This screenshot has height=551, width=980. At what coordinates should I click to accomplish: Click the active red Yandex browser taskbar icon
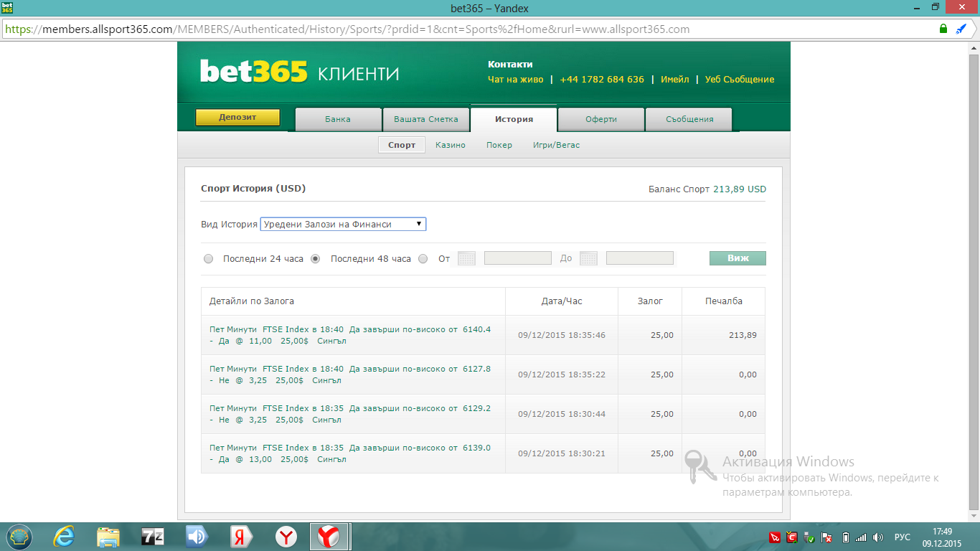pos(329,537)
